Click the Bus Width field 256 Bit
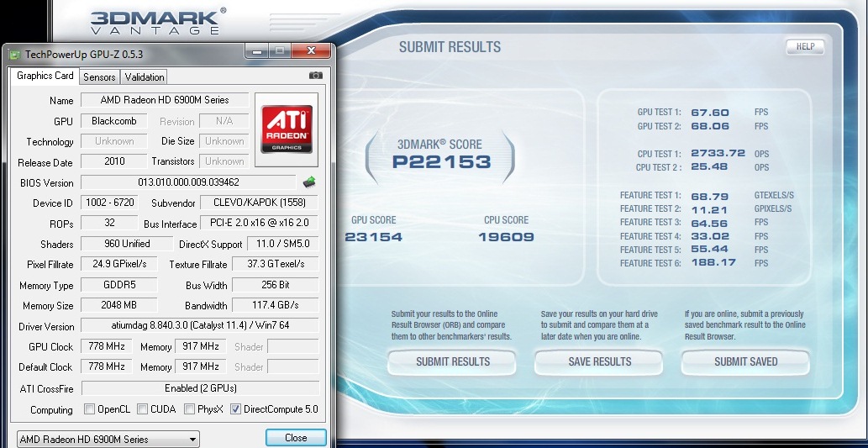This screenshot has height=448, width=868. [x=275, y=285]
